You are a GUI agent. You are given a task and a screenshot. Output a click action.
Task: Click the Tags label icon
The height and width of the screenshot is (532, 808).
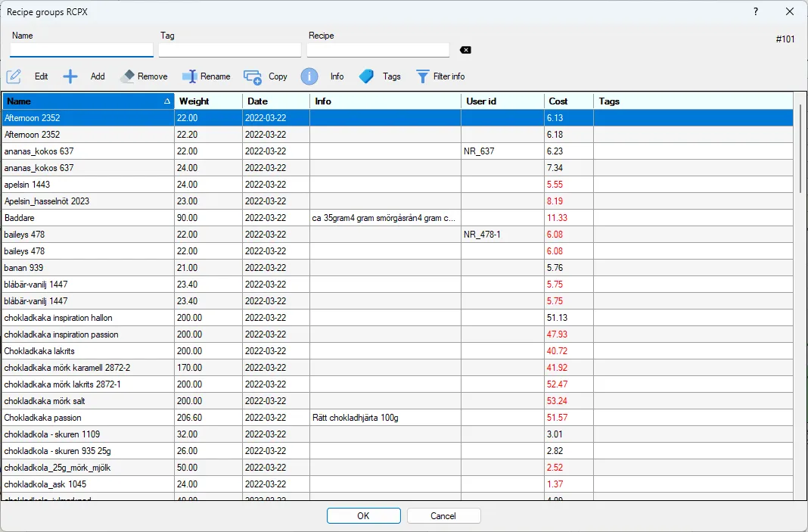coord(366,76)
